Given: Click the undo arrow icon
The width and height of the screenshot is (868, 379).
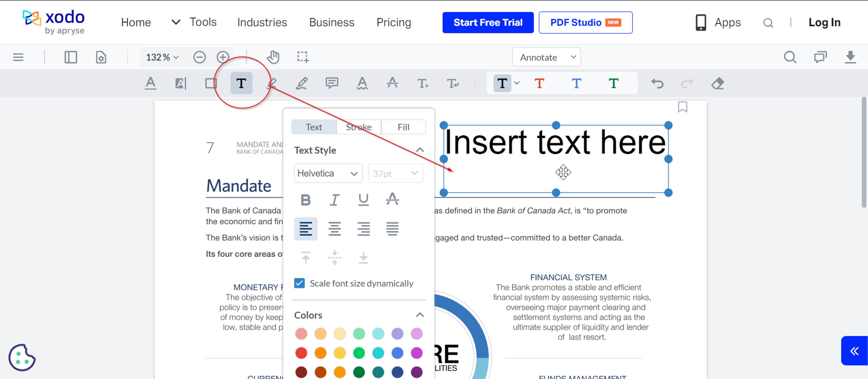Looking at the screenshot, I should (x=657, y=83).
